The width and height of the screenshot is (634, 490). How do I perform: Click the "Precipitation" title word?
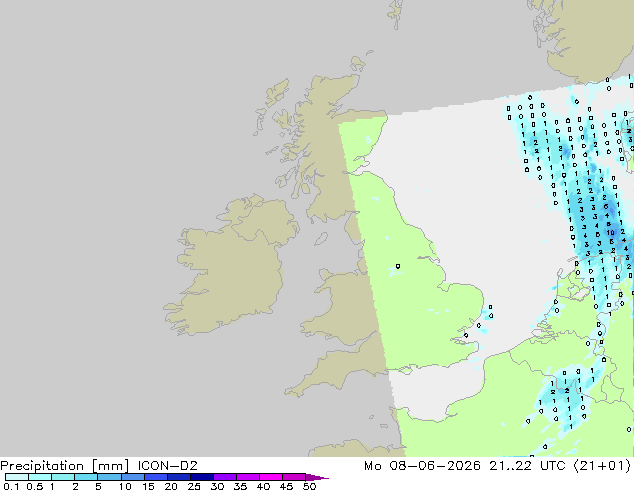[x=42, y=466]
